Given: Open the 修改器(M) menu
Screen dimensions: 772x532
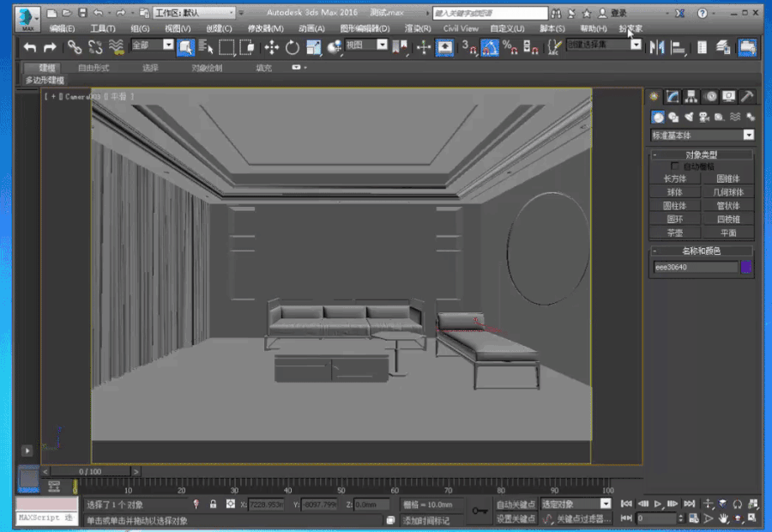Looking at the screenshot, I should [x=265, y=28].
